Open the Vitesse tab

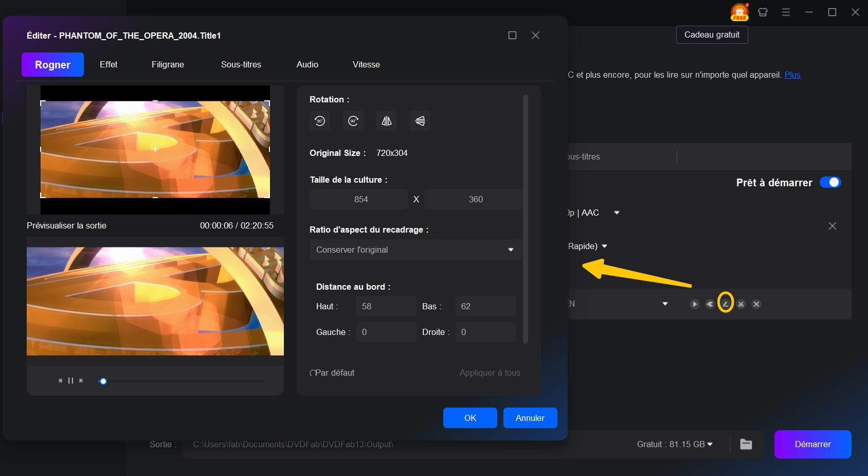pyautogui.click(x=366, y=64)
